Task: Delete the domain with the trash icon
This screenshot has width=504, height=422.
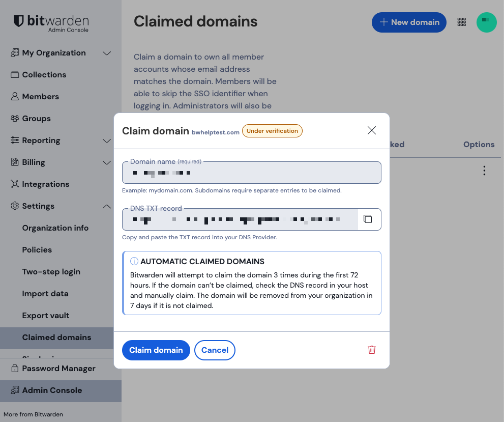Action: pos(372,350)
